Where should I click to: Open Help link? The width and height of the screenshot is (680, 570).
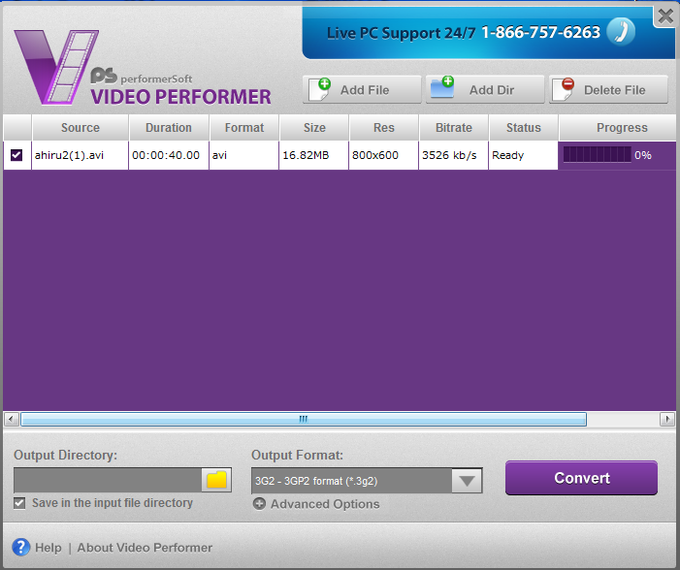[x=48, y=547]
